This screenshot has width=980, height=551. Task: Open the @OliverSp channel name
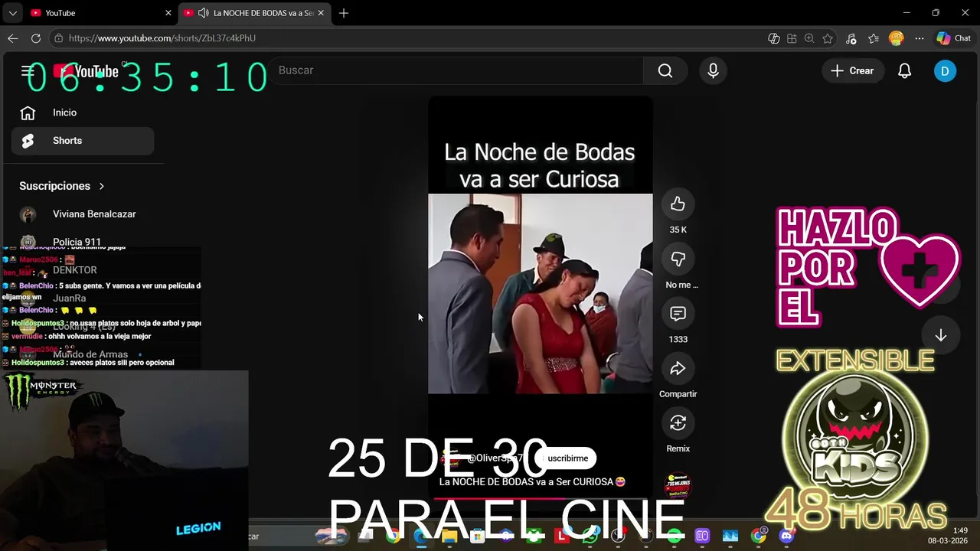(495, 458)
